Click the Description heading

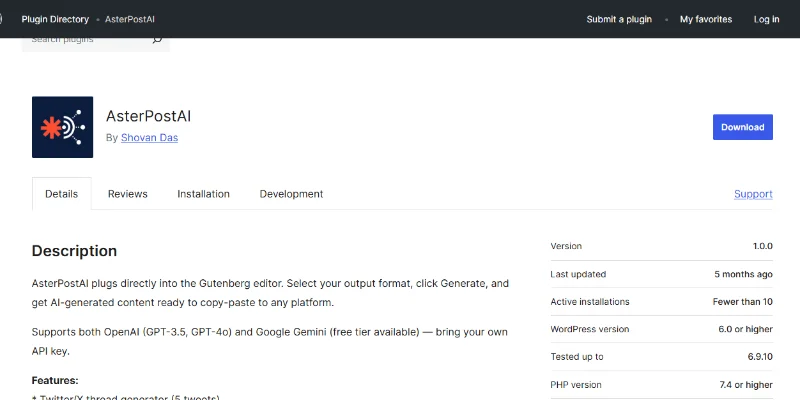[x=74, y=251]
